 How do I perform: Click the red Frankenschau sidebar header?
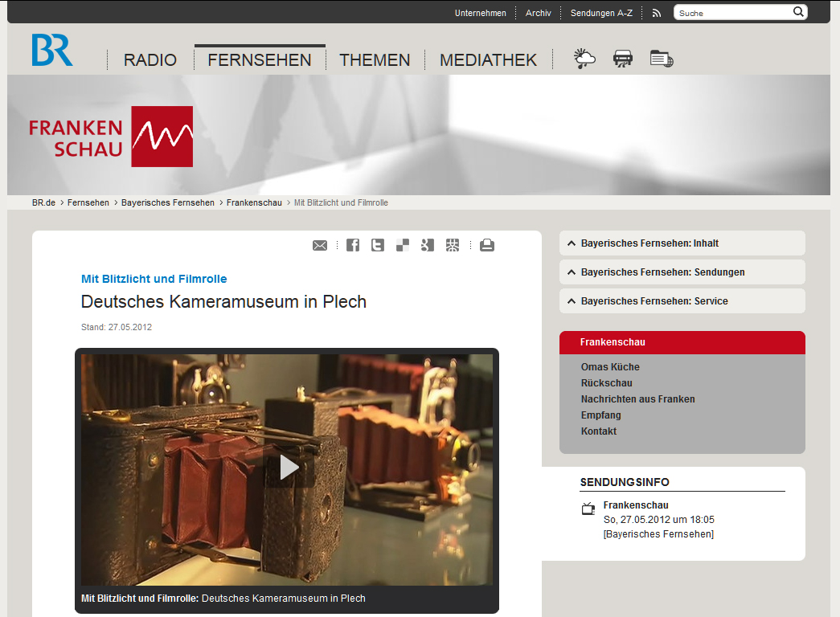[x=682, y=342]
